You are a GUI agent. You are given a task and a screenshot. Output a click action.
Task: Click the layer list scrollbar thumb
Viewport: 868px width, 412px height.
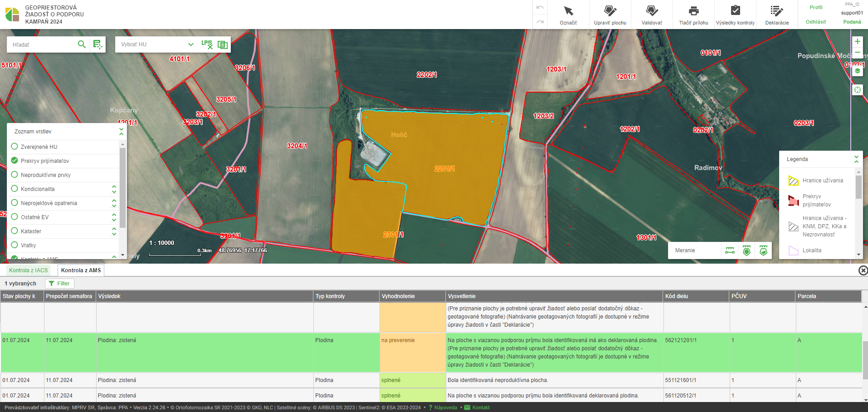pyautogui.click(x=122, y=188)
